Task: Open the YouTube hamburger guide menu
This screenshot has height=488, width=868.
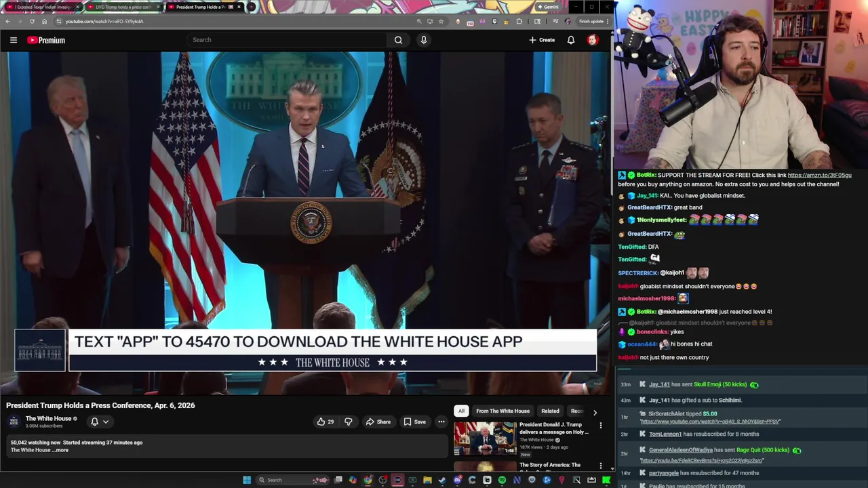Action: [x=14, y=40]
